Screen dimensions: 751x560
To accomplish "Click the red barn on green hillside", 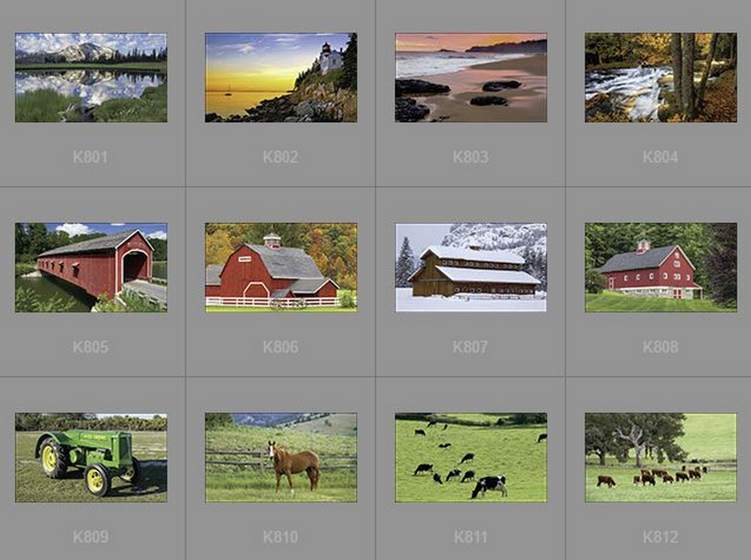I will 661,267.
